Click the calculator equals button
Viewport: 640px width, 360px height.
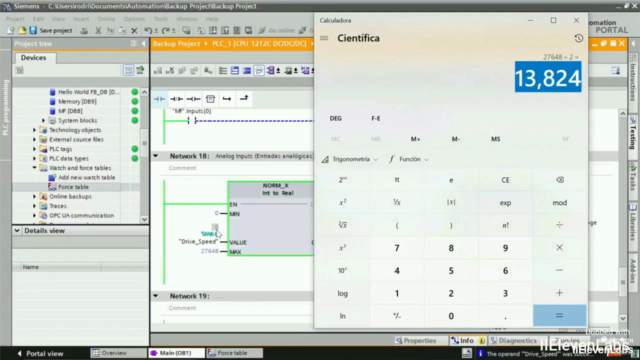click(560, 316)
